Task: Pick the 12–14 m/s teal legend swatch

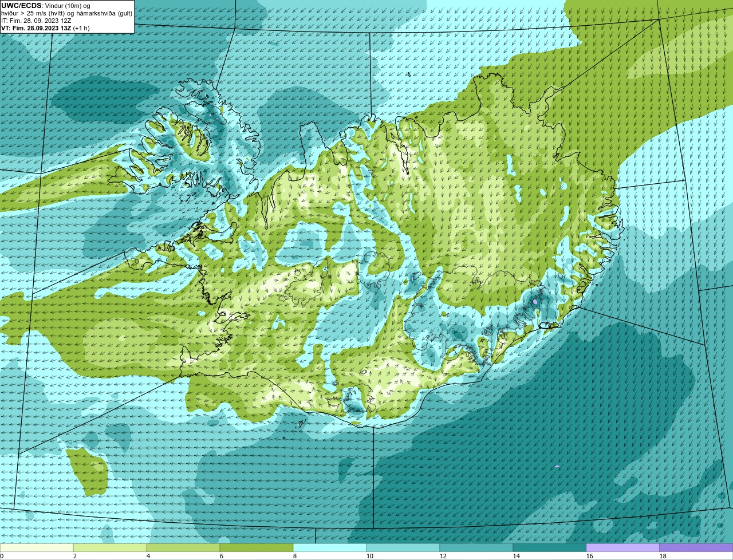Action: click(476, 547)
